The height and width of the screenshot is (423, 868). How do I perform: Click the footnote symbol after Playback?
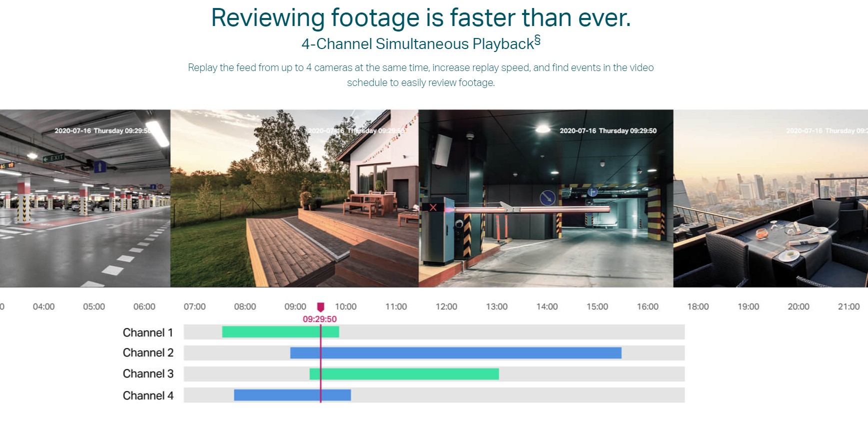coord(538,40)
